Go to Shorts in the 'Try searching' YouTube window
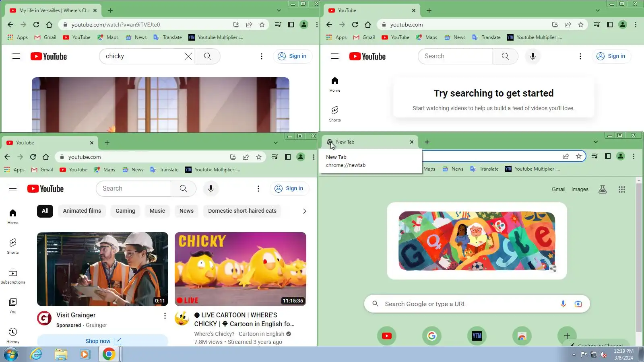This screenshot has width=644, height=362. click(335, 114)
